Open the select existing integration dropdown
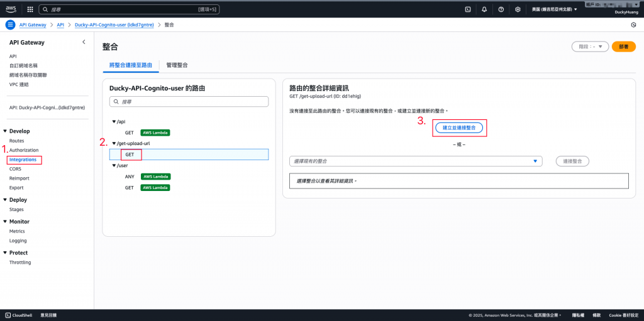Image resolution: width=644 pixels, height=321 pixels. 416,161
